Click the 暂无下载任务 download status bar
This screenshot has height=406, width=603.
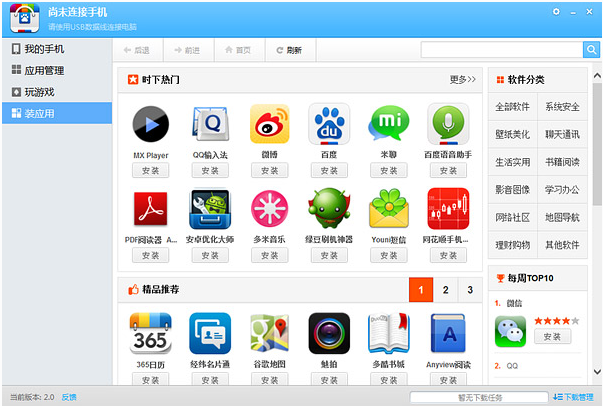480,397
